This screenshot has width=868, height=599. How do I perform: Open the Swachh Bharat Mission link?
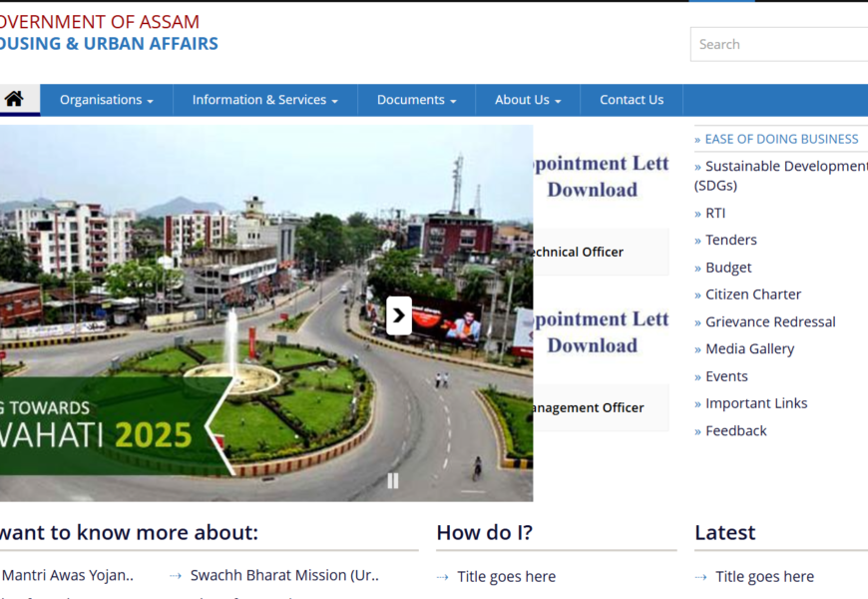pos(283,575)
